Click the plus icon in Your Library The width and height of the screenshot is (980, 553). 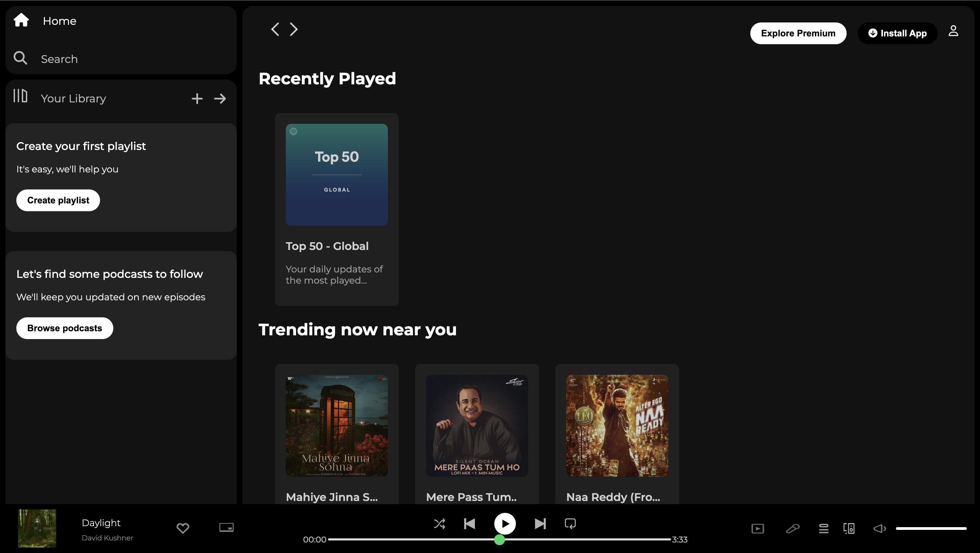(197, 99)
